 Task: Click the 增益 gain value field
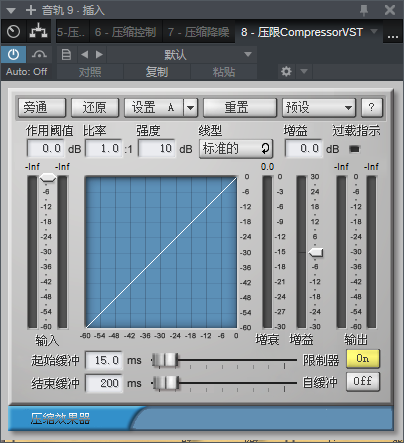click(304, 148)
